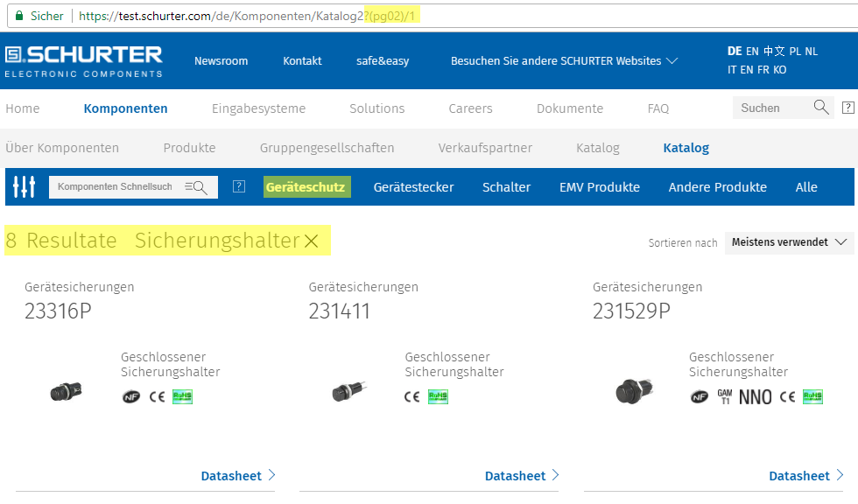Screen dimensions: 858x504
Task: Click the NF mark on 23316P
Action: pyautogui.click(x=130, y=397)
